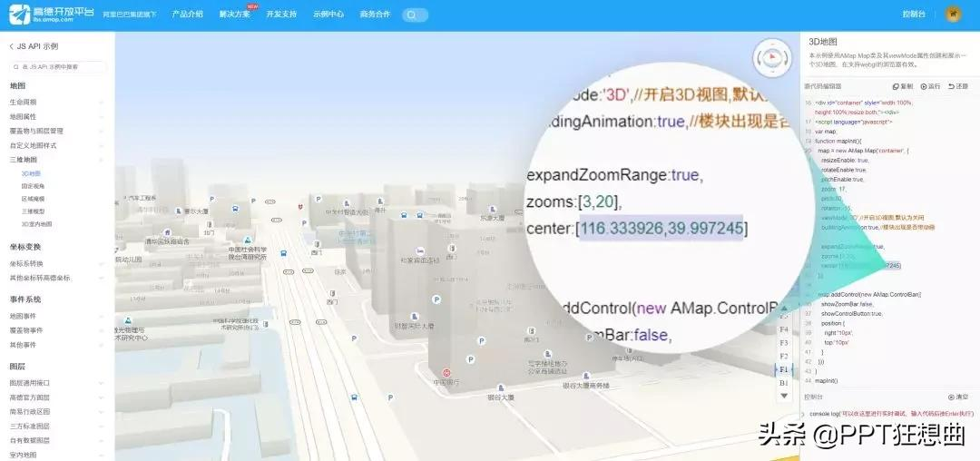Expand the 自定义地图样式 section
This screenshot has width=980, height=461.
click(57, 145)
